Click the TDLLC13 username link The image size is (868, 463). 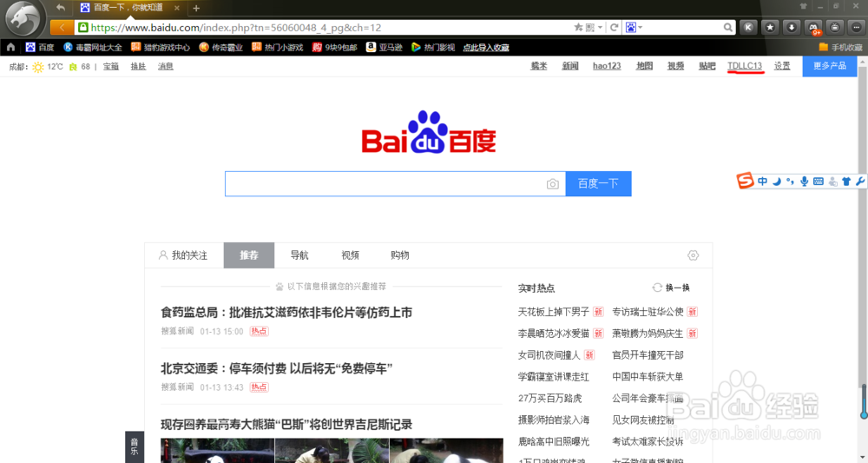745,66
